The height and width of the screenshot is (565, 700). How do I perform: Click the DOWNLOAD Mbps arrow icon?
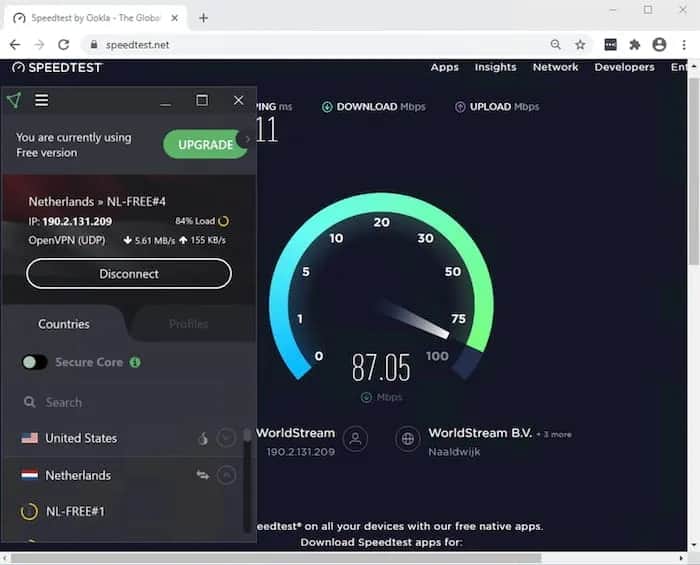pos(327,107)
